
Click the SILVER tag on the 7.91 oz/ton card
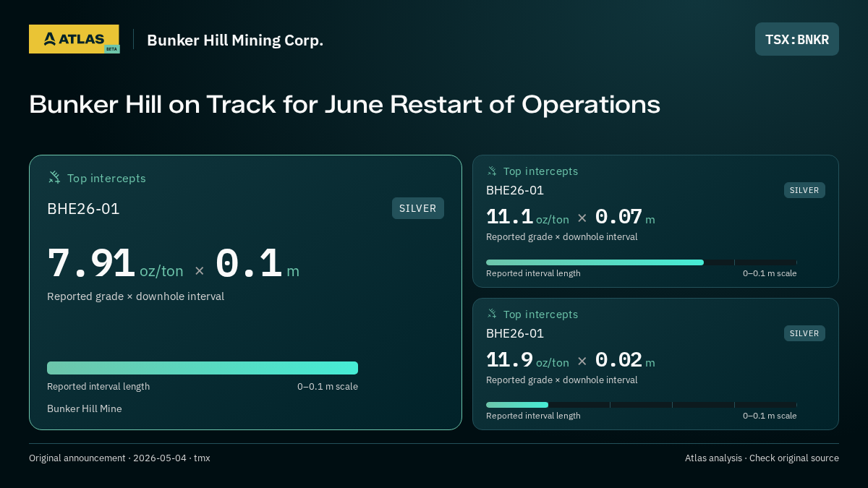[418, 208]
